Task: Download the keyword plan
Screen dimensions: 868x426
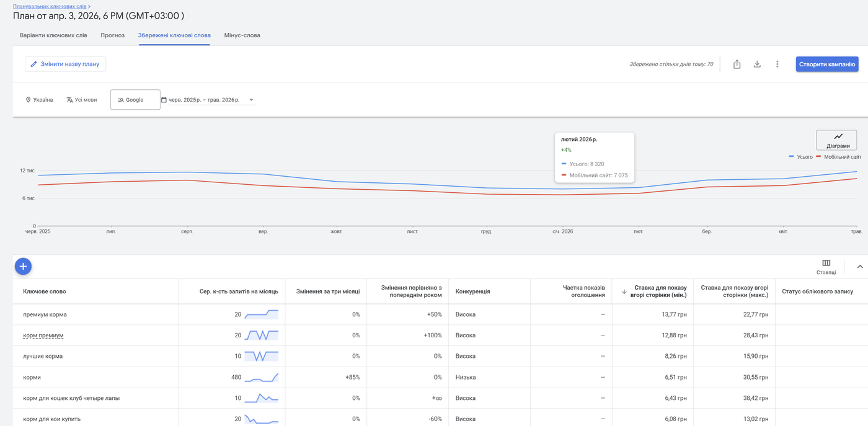Action: click(757, 64)
